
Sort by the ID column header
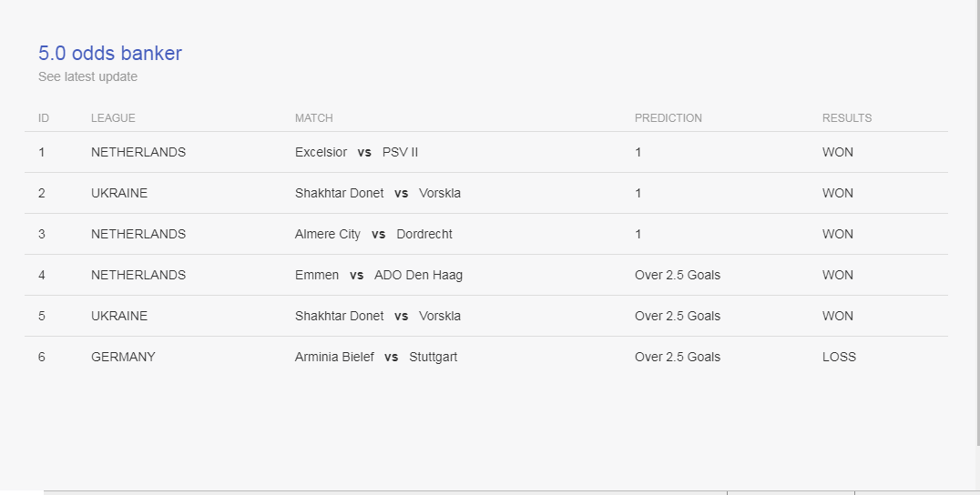click(x=43, y=118)
